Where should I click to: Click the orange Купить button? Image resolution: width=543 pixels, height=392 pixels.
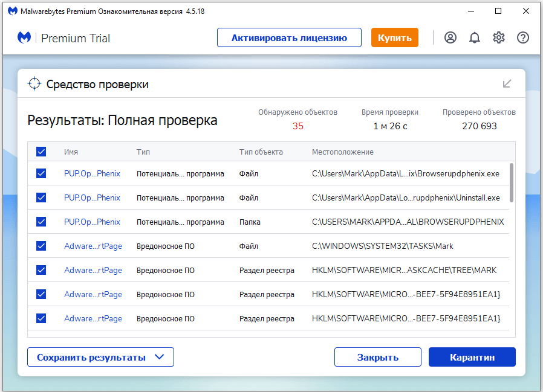395,37
